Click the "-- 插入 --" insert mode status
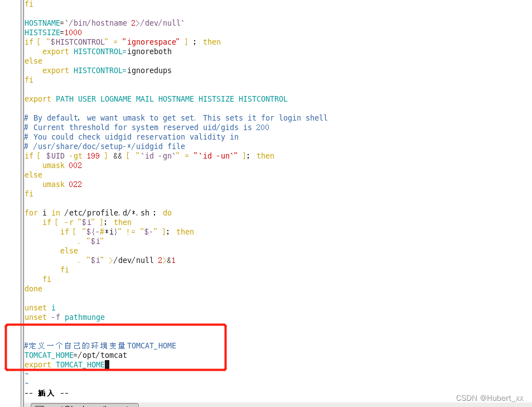This screenshot has height=407, width=532. [x=46, y=394]
